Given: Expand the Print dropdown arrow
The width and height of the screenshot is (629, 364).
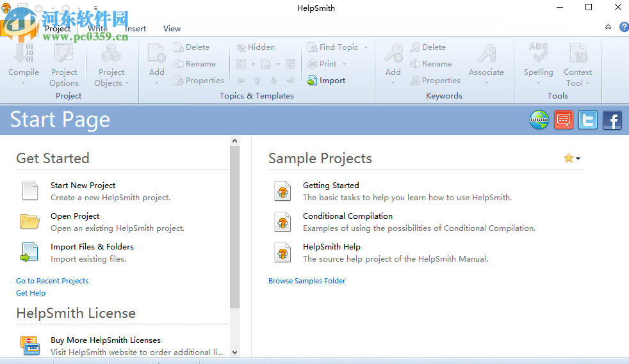Looking at the screenshot, I should coord(344,64).
